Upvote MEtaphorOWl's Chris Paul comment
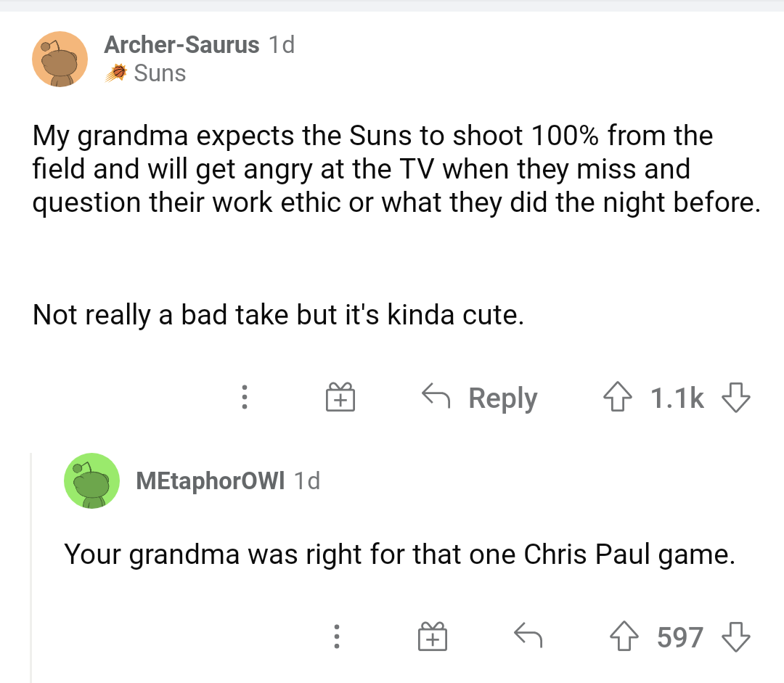This screenshot has height=683, width=784. pyautogui.click(x=623, y=637)
